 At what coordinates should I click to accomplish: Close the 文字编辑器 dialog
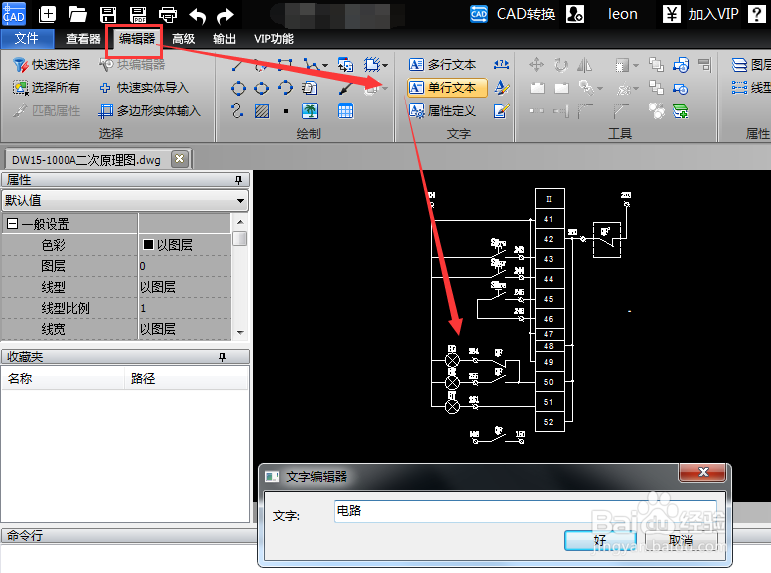(702, 473)
